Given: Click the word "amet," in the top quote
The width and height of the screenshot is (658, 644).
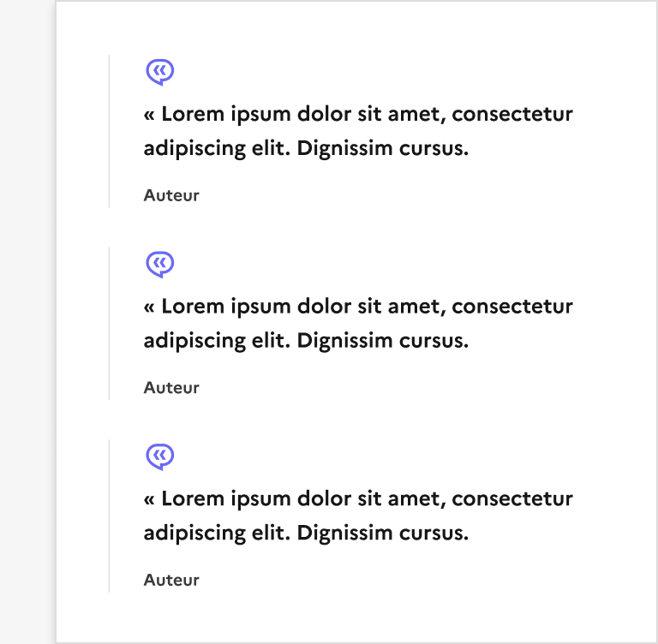Looking at the screenshot, I should click(416, 114).
